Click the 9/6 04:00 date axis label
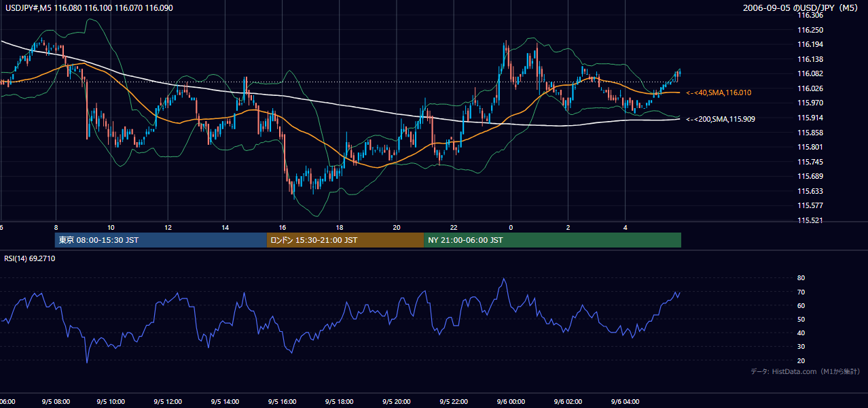 pos(626,401)
